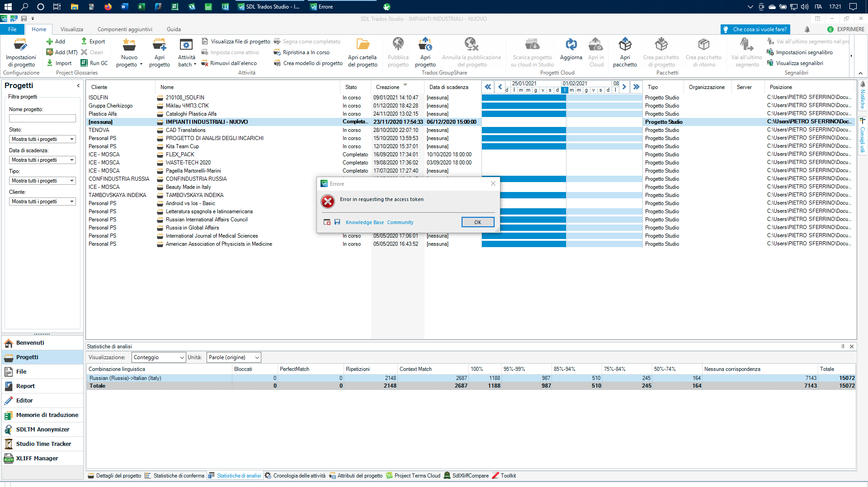Open the Guida ribbon tab
This screenshot has width=868, height=487.
pyautogui.click(x=174, y=29)
